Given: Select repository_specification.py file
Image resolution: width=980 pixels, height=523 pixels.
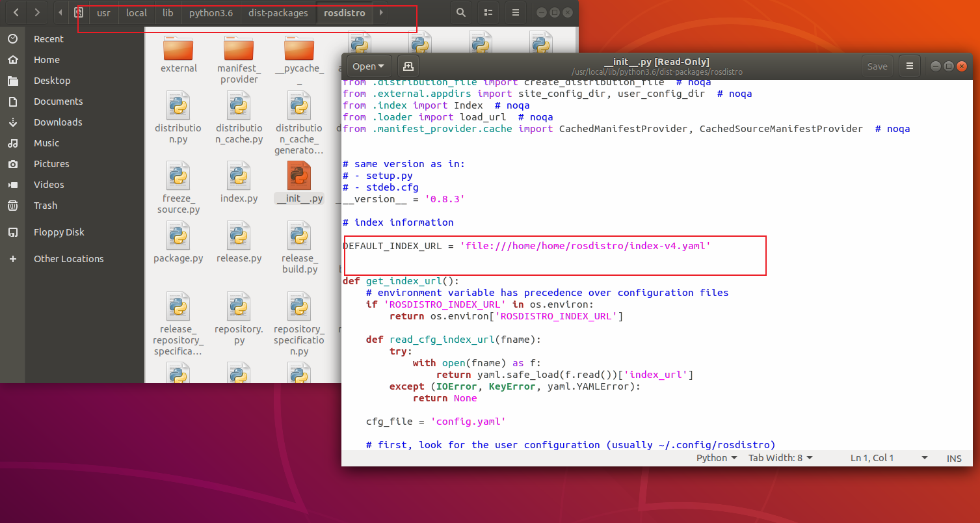Looking at the screenshot, I should 299,324.
